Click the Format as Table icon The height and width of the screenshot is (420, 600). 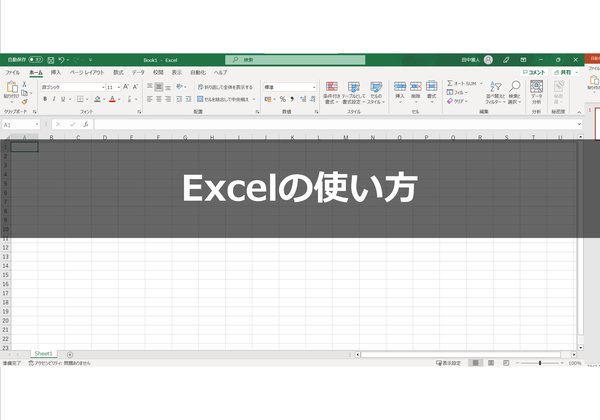tap(354, 86)
